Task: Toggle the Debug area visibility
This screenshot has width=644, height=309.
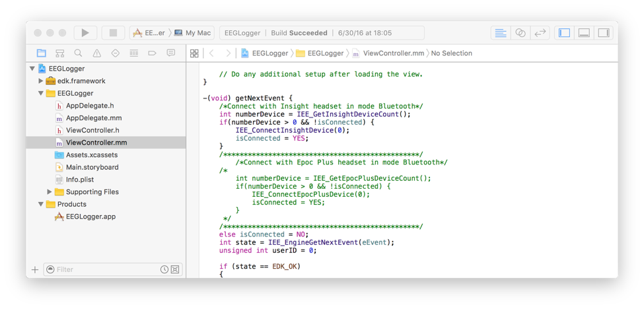Action: [x=584, y=33]
